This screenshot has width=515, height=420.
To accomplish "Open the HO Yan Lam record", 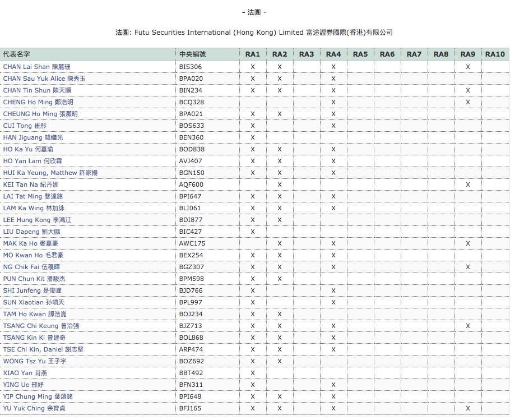I will click(x=33, y=161).
